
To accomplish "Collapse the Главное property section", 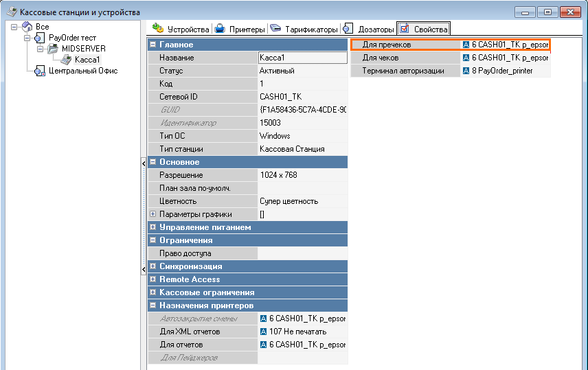I will [x=152, y=45].
